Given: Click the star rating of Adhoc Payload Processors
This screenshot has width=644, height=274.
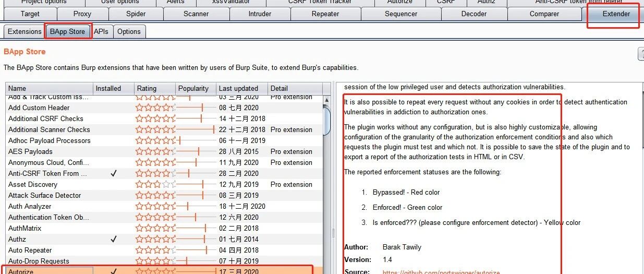Looking at the screenshot, I should click(156, 140).
